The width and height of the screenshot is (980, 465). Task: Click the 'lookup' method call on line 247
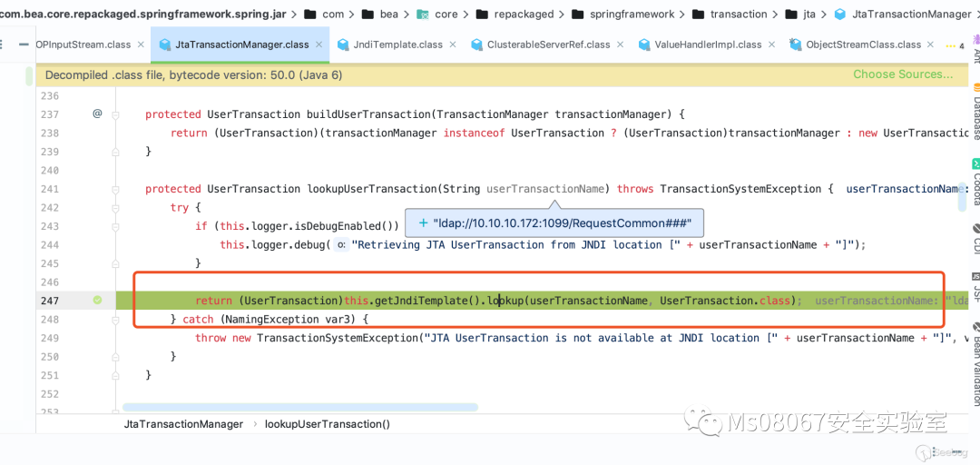(505, 301)
